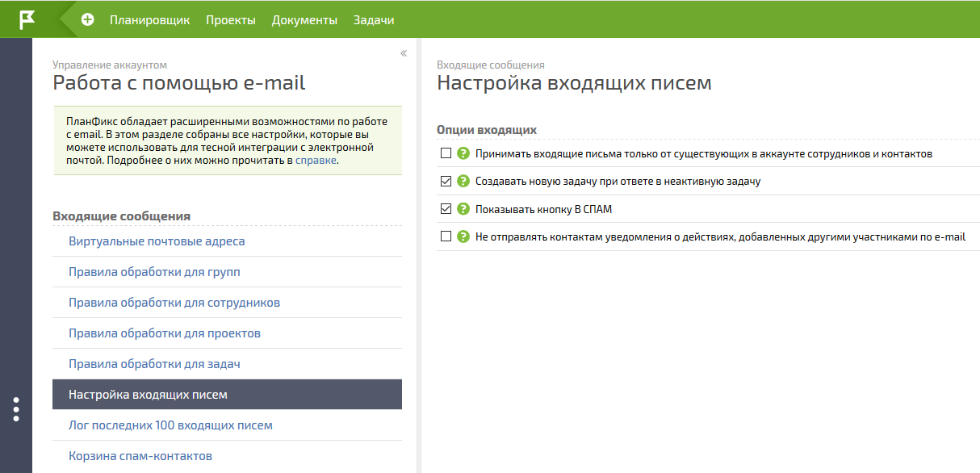This screenshot has width=980, height=473.
Task: Open the Задачи menu
Action: coord(374,20)
